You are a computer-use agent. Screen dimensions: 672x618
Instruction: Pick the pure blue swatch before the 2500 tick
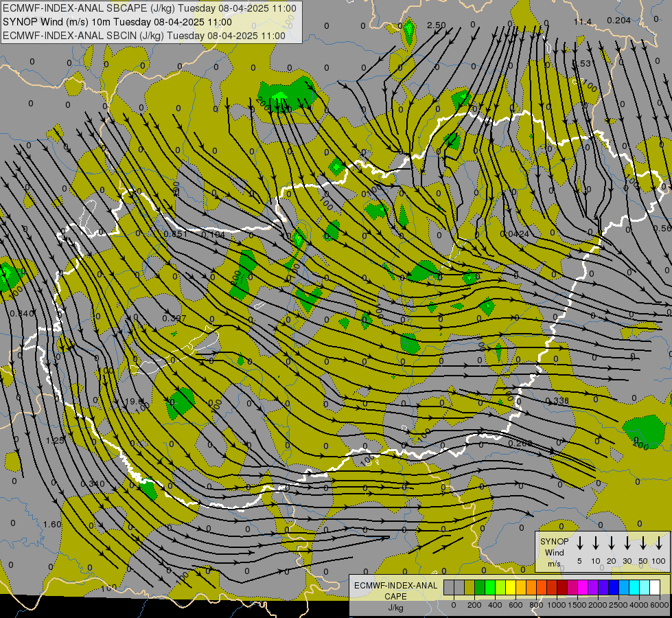point(613,587)
